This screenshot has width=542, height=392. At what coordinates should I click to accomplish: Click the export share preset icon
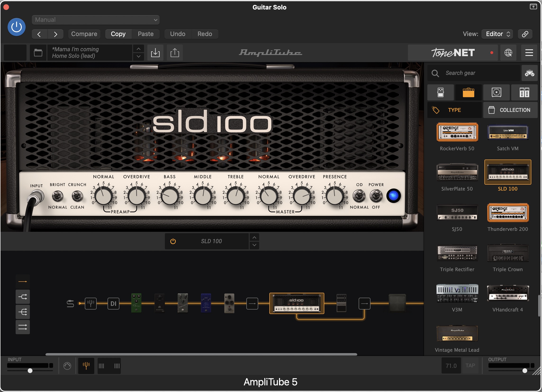tap(175, 53)
